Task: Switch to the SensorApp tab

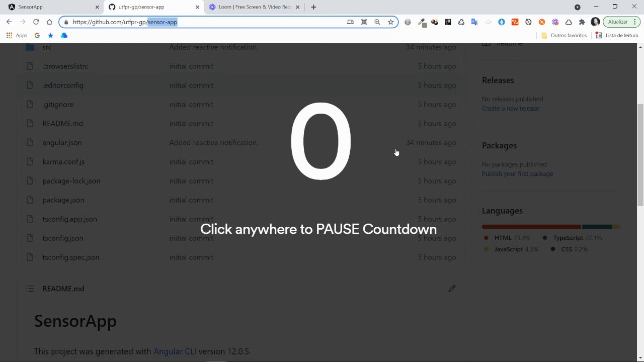Action: point(52,7)
